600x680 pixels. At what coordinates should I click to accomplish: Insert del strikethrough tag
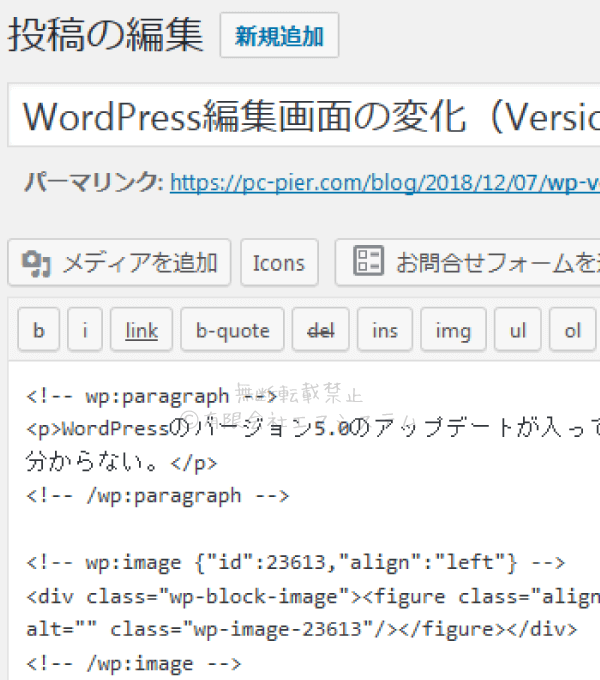[x=320, y=330]
